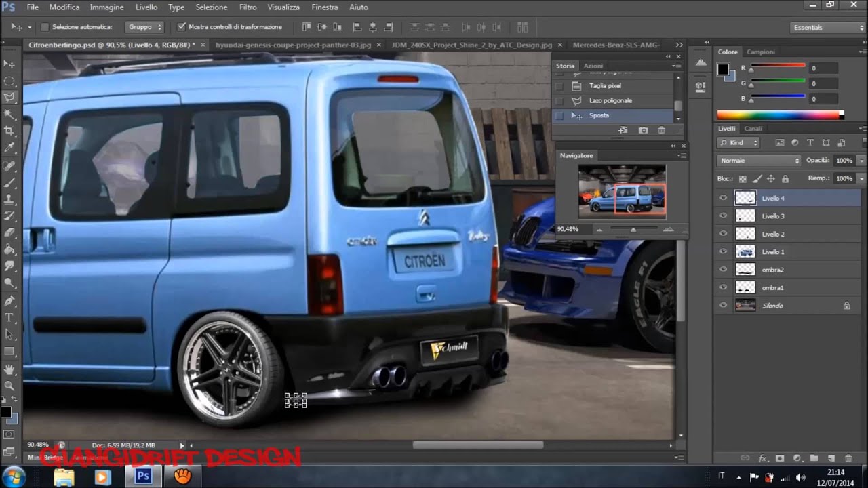Hide Livello 3 layer
Viewport: 868px width, 488px height.
pyautogui.click(x=723, y=216)
